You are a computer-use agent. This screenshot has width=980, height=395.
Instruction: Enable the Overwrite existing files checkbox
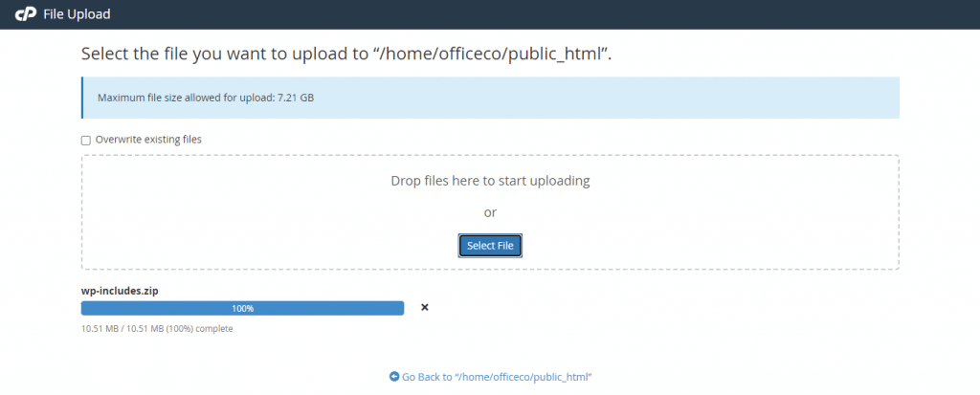[x=86, y=140]
